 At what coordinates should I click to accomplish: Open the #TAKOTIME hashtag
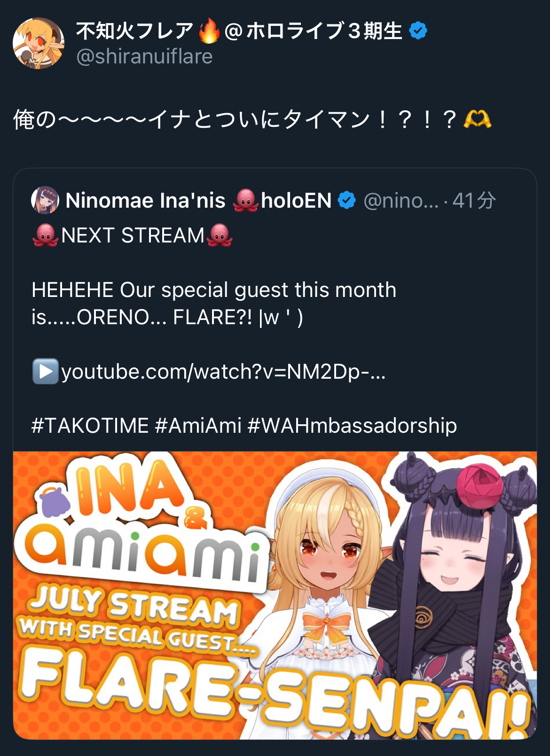coord(90,426)
